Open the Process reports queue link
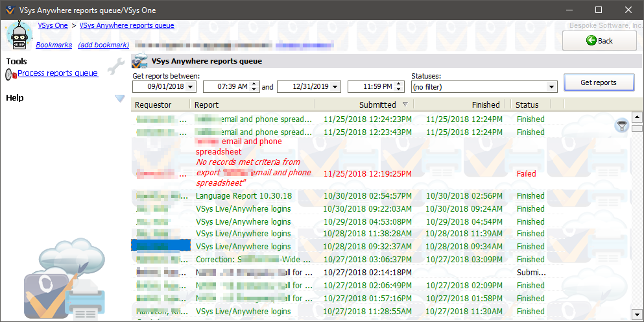The height and width of the screenshot is (322, 644). (x=58, y=73)
